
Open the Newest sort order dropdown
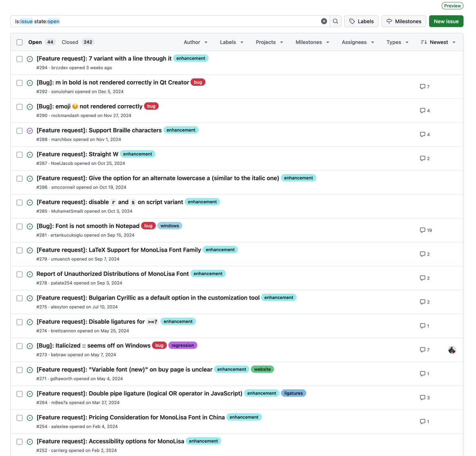(x=438, y=42)
